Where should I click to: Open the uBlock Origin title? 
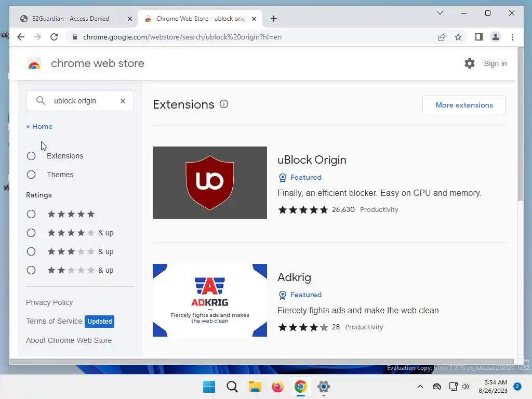coord(312,160)
